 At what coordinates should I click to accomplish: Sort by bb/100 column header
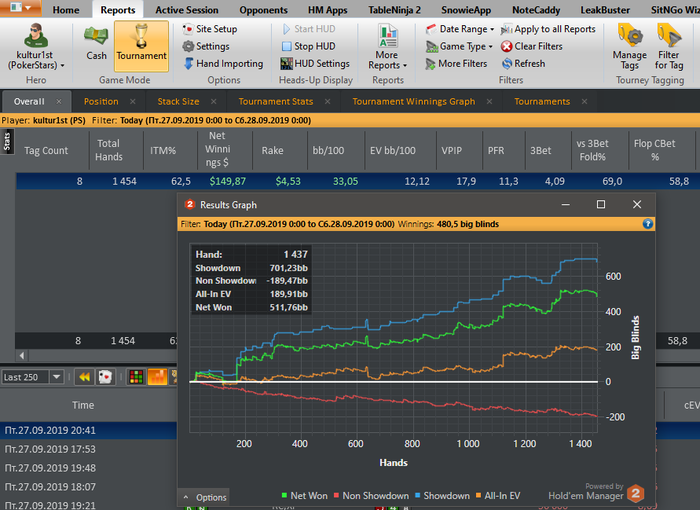[335, 150]
